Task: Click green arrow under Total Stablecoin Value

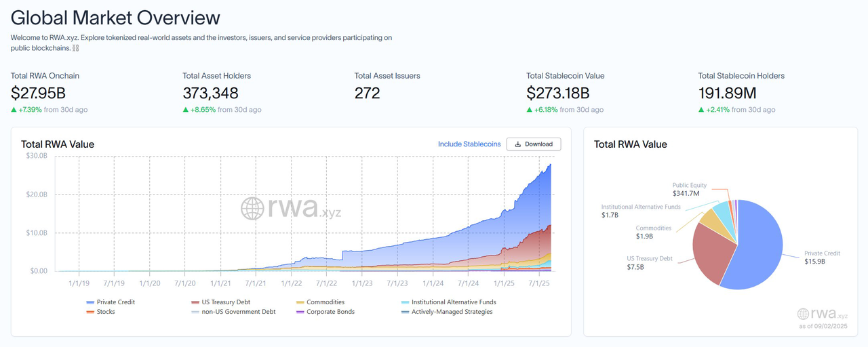Action: point(530,110)
